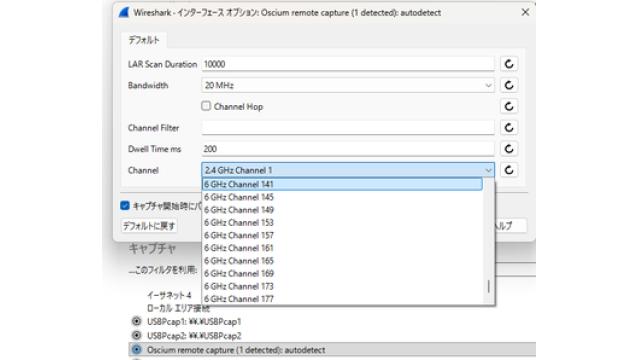
Task: Click the LAR Scan Duration input field
Action: pos(348,64)
